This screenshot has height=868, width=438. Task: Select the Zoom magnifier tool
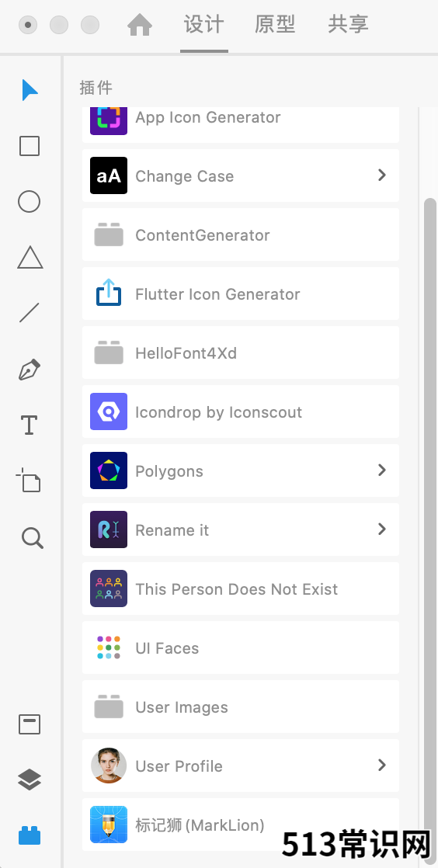click(x=32, y=537)
